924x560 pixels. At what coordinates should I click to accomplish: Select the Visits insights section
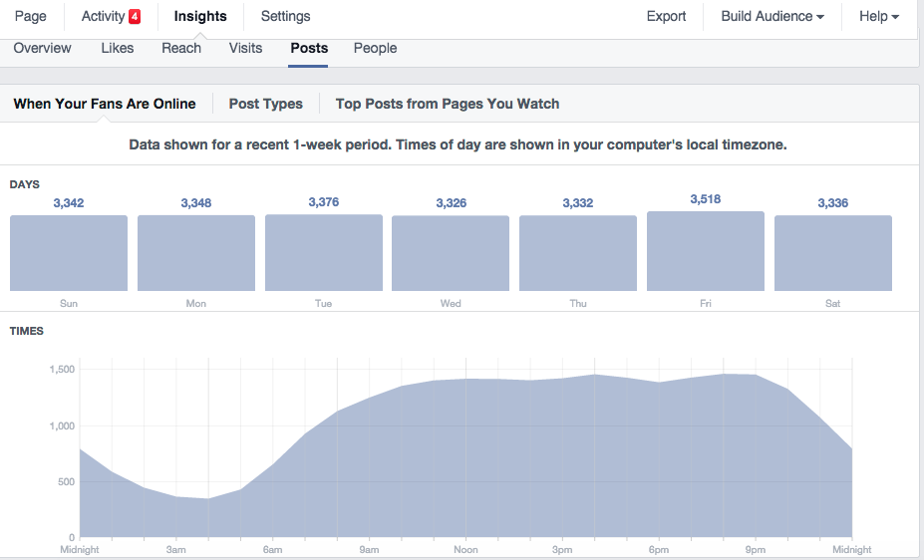pos(245,48)
